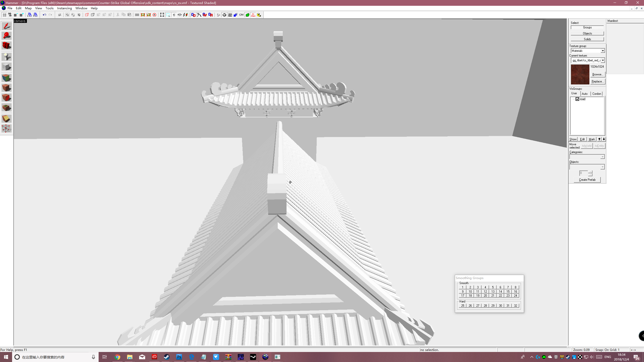Click the red brick texture preview swatch
The height and width of the screenshot is (362, 644).
click(x=580, y=74)
